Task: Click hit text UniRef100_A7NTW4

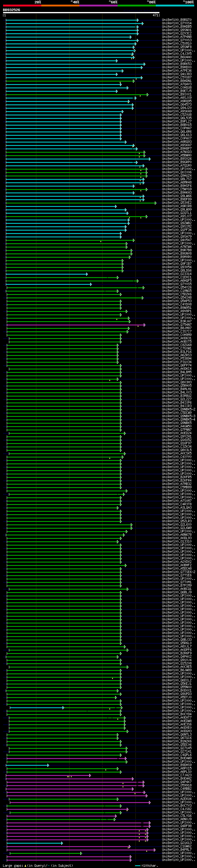Action: click(x=177, y=247)
